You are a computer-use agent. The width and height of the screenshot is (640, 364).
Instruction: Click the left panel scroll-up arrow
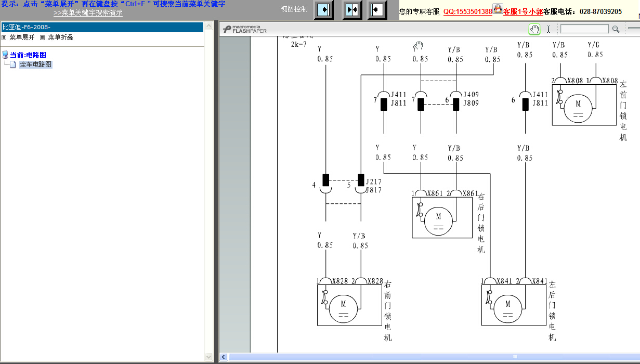coord(210,25)
